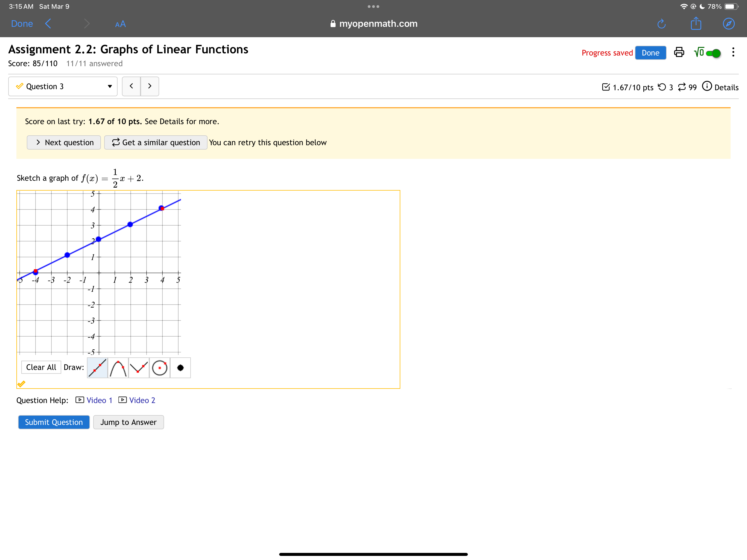Go to previous question arrow
This screenshot has width=747, height=560.
pos(131,86)
